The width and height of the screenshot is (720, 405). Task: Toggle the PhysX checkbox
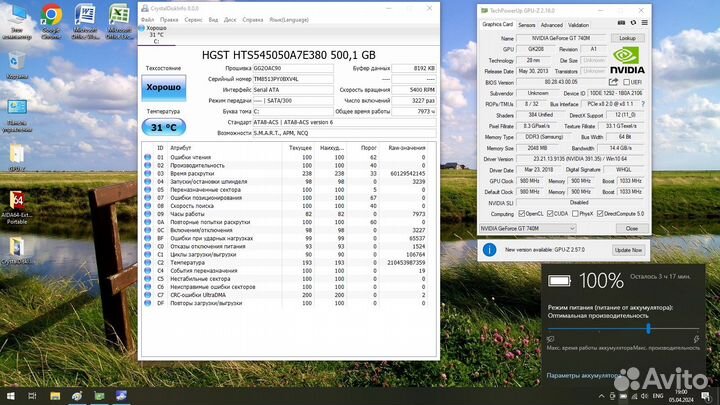pos(575,214)
